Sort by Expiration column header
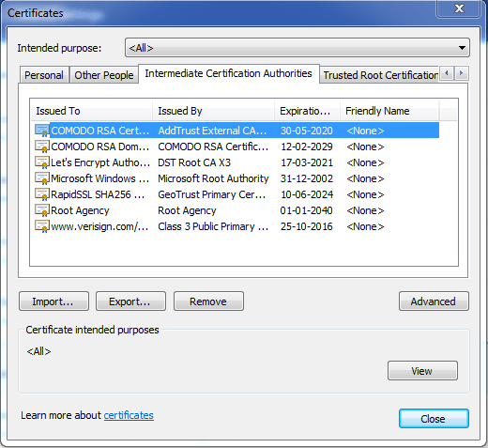This screenshot has height=448, width=488. [x=307, y=111]
